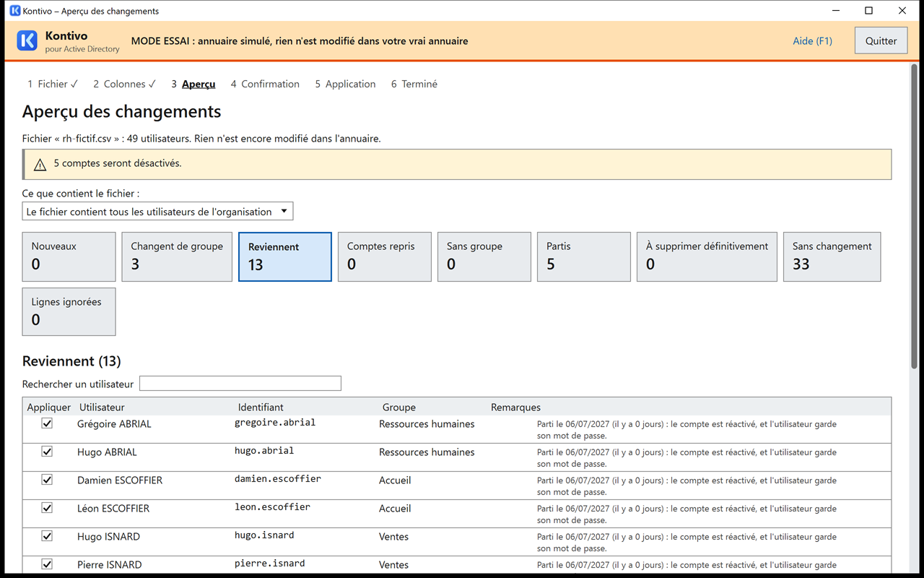924x578 pixels.
Task: Click the warning triangle icon in alert
Action: (40, 165)
